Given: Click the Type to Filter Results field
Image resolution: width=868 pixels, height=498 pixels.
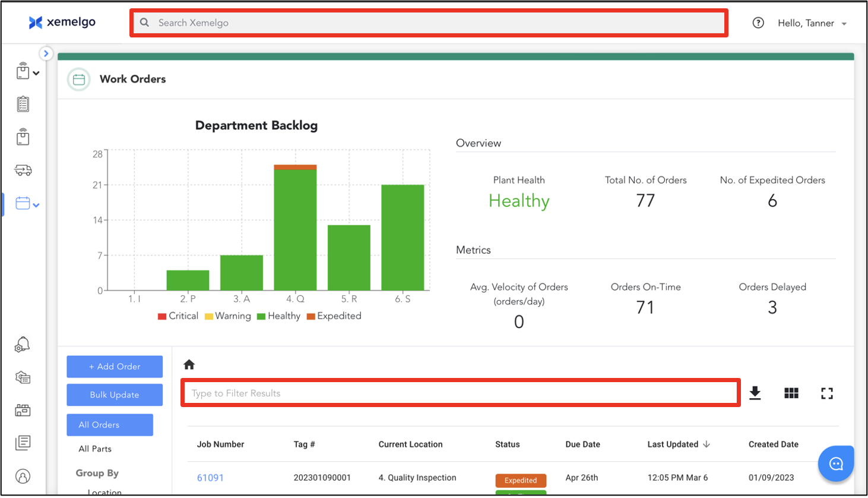Looking at the screenshot, I should pos(461,393).
